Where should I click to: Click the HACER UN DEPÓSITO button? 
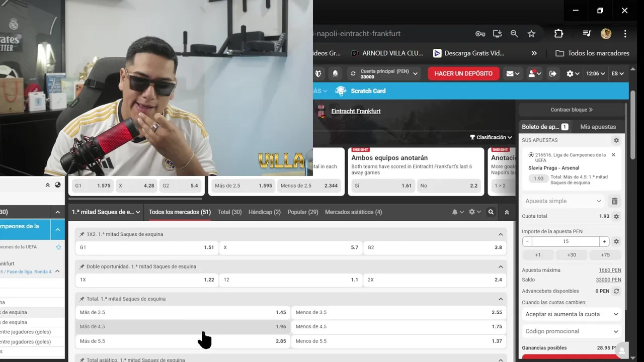463,73
